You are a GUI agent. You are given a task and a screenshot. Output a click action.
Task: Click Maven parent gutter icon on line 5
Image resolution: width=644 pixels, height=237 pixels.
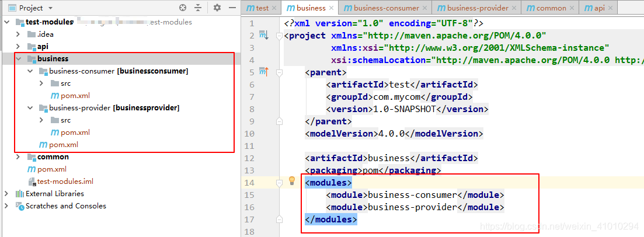point(263,72)
